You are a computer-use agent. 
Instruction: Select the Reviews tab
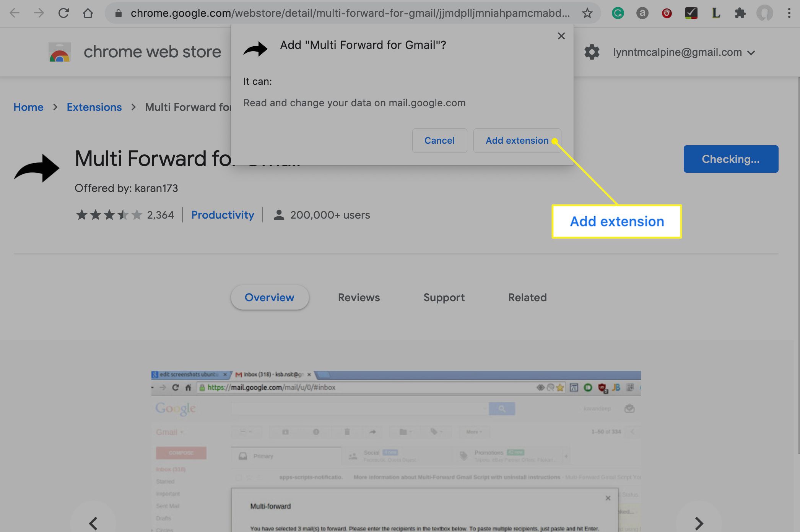[x=359, y=297]
